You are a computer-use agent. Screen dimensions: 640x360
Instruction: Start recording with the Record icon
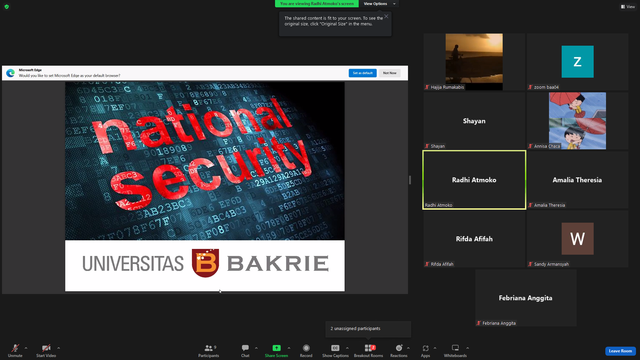tap(306, 348)
